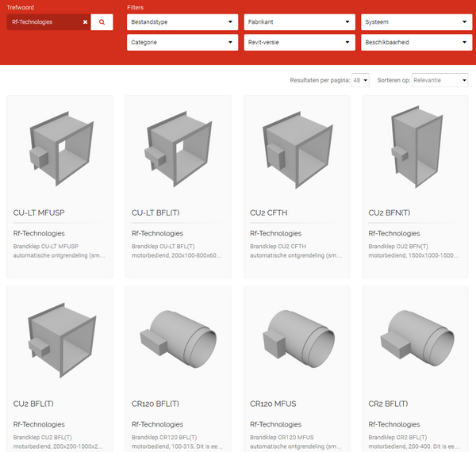Click the Brandklep CU-LT MFUSP description text
Image resolution: width=476 pixels, height=452 pixels.
tap(59, 251)
